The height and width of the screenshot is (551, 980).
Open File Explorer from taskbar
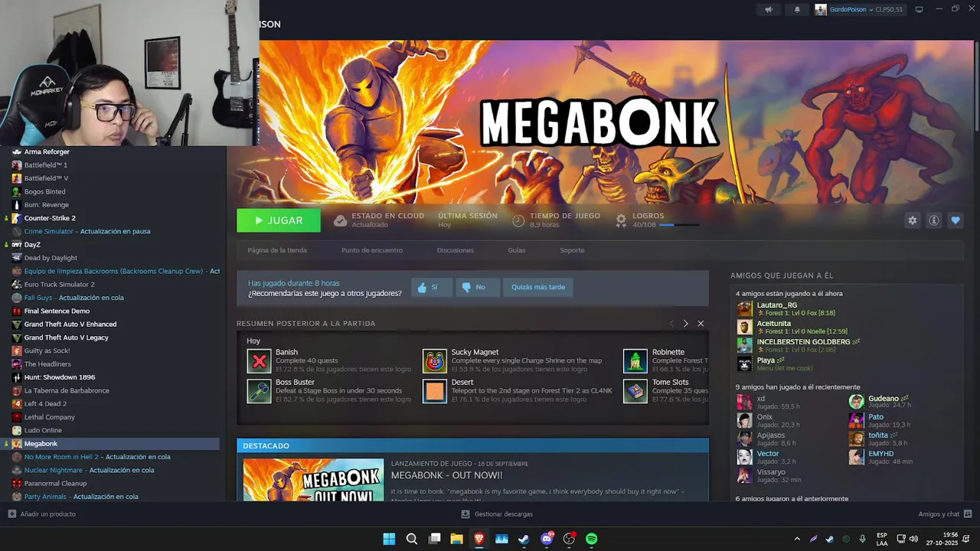(x=456, y=539)
